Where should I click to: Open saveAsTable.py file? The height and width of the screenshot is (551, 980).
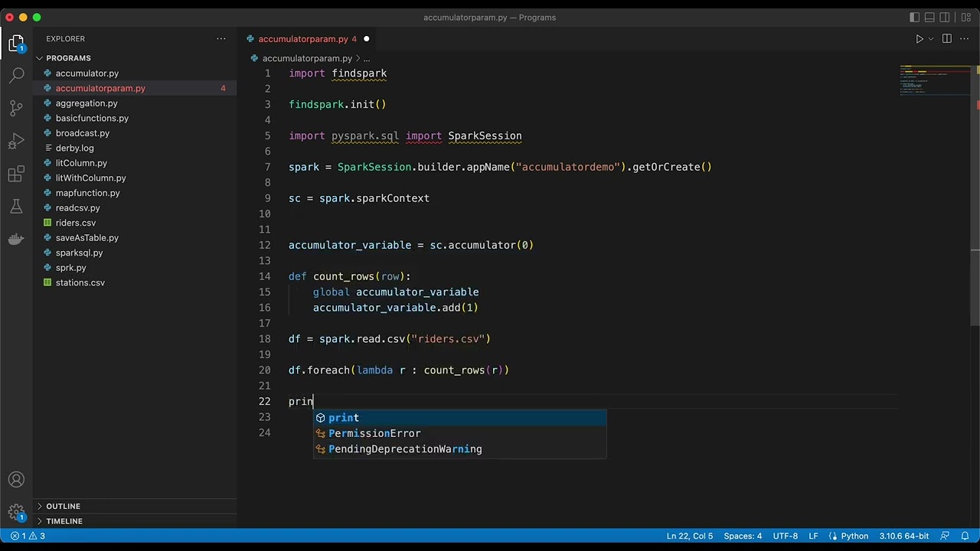tap(87, 238)
